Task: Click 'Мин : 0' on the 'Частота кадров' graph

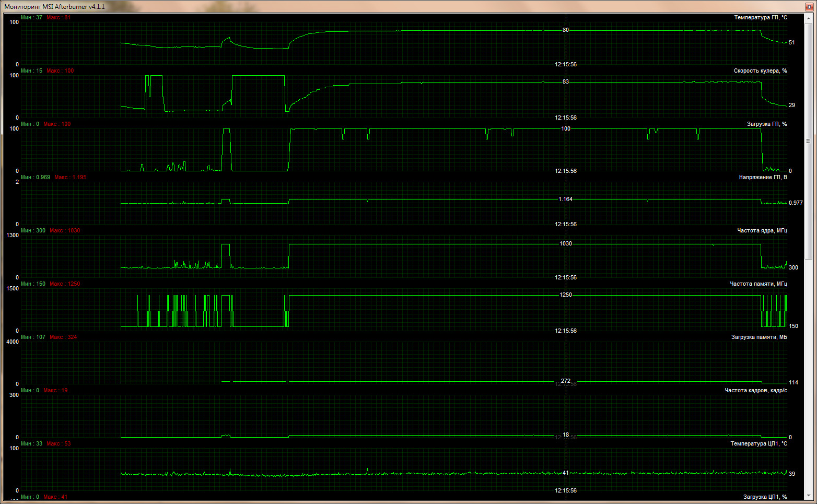Action: (30, 391)
